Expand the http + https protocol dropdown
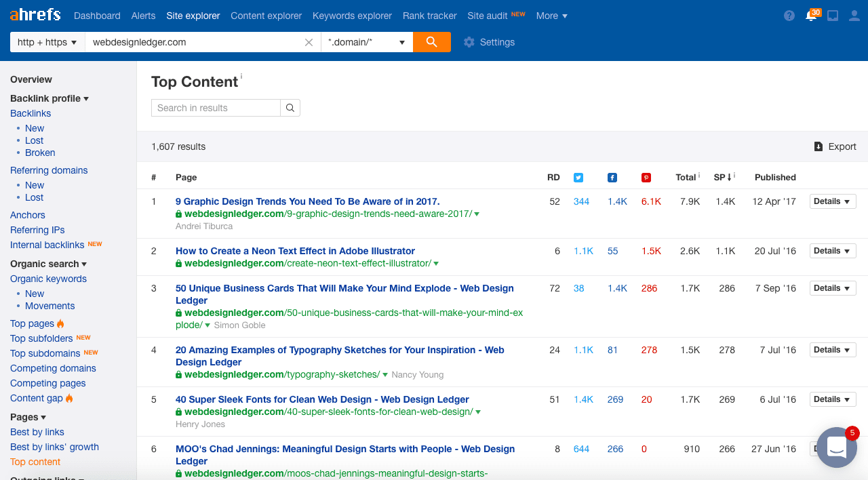The height and width of the screenshot is (480, 868). click(47, 41)
